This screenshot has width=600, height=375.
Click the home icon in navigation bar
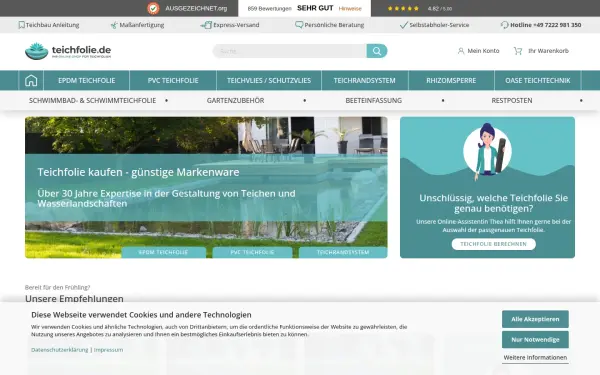click(x=31, y=80)
